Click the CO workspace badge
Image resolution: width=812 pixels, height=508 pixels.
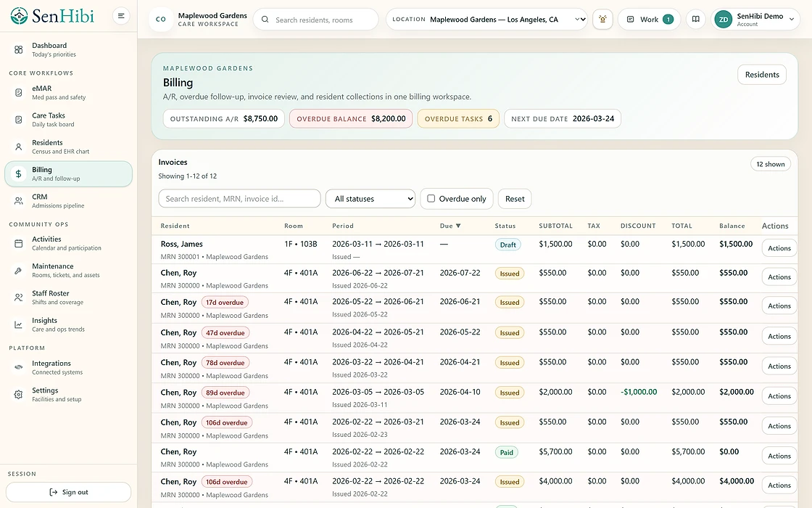point(160,19)
